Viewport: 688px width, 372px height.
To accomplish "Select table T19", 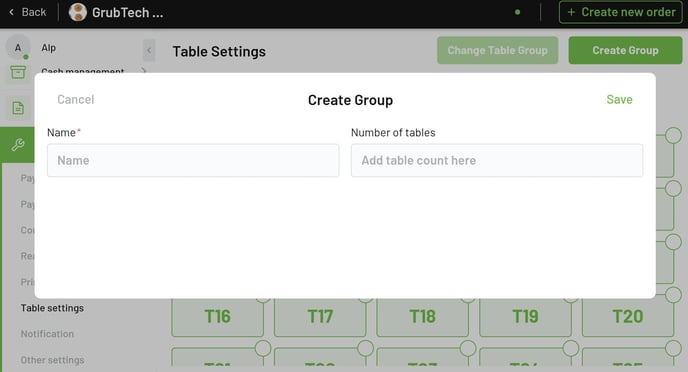I will pyautogui.click(x=525, y=317).
